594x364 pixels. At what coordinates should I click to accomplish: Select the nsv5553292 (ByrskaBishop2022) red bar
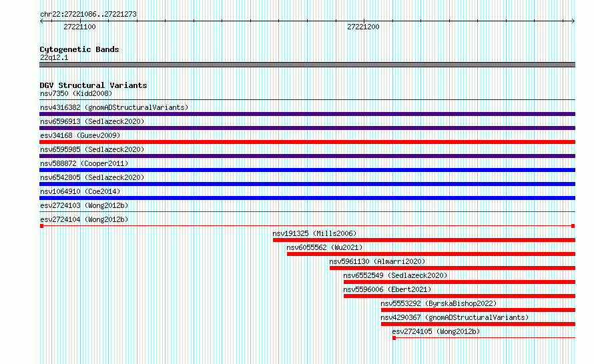478,310
